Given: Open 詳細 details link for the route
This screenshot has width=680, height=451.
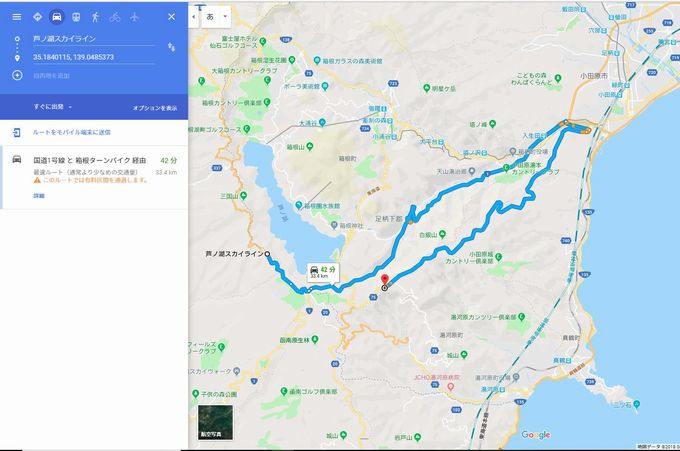Looking at the screenshot, I should click(39, 196).
